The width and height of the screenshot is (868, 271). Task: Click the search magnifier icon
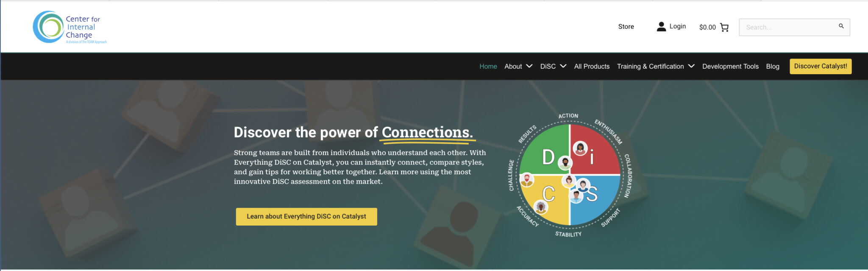(841, 26)
